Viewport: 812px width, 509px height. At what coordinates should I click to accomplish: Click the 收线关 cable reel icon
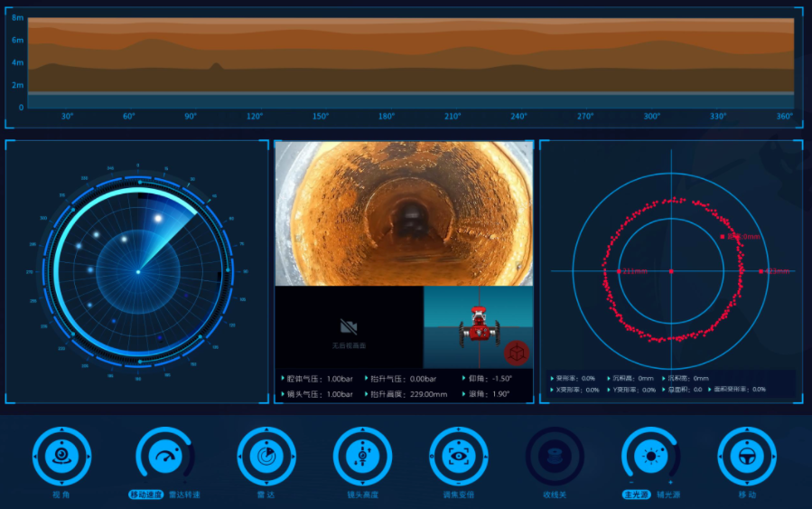[555, 457]
